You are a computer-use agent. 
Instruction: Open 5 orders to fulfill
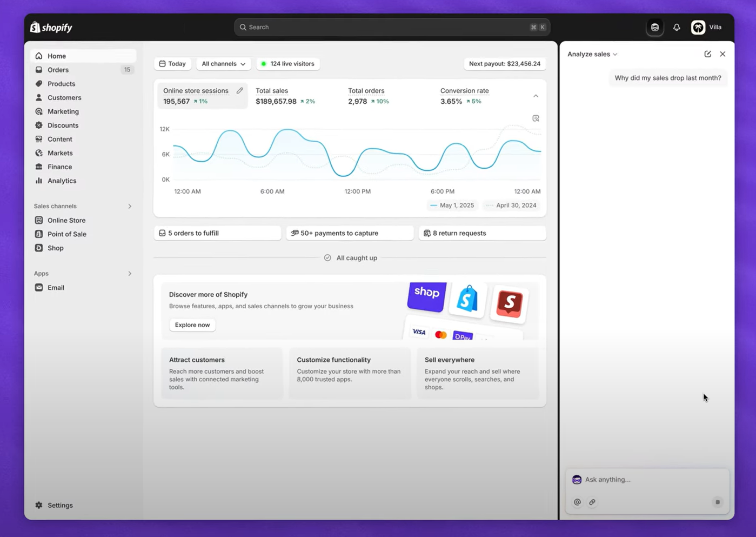218,233
